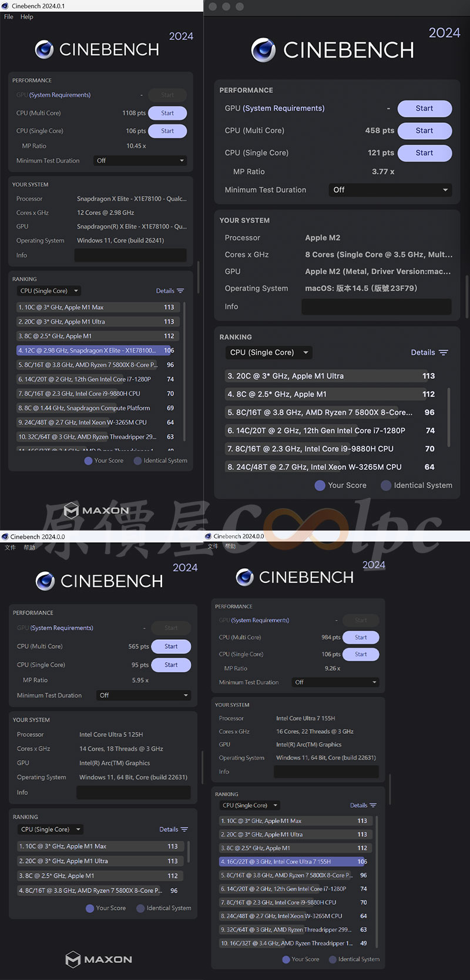Click the ranking list scrollbar in the Snapdragon window

coord(184,371)
